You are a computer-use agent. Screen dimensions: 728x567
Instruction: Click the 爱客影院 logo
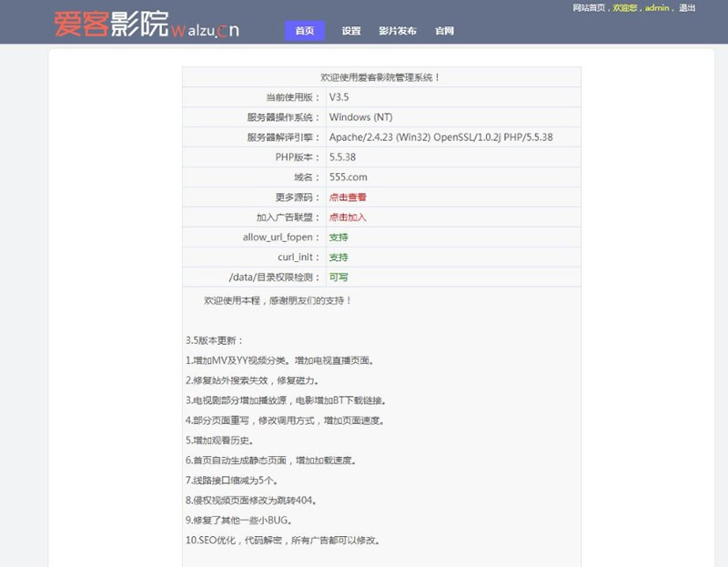click(x=146, y=24)
